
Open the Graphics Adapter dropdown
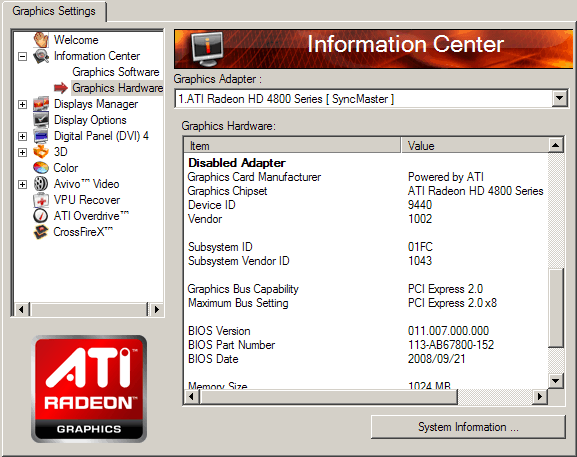pos(559,98)
